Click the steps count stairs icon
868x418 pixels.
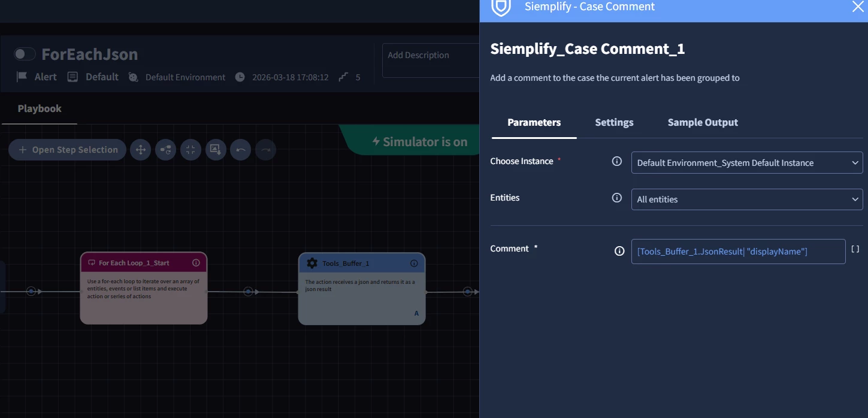pos(343,77)
